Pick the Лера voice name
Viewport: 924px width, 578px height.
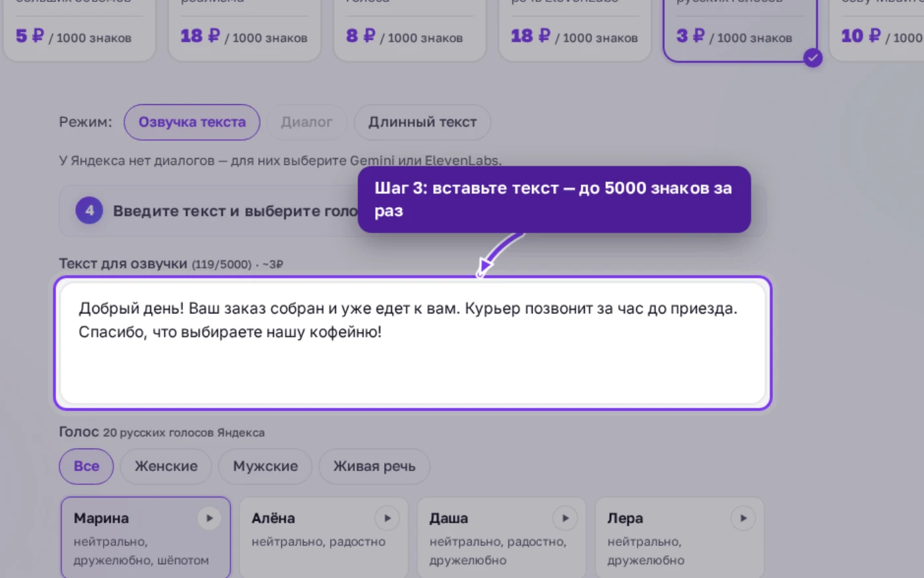coord(625,519)
